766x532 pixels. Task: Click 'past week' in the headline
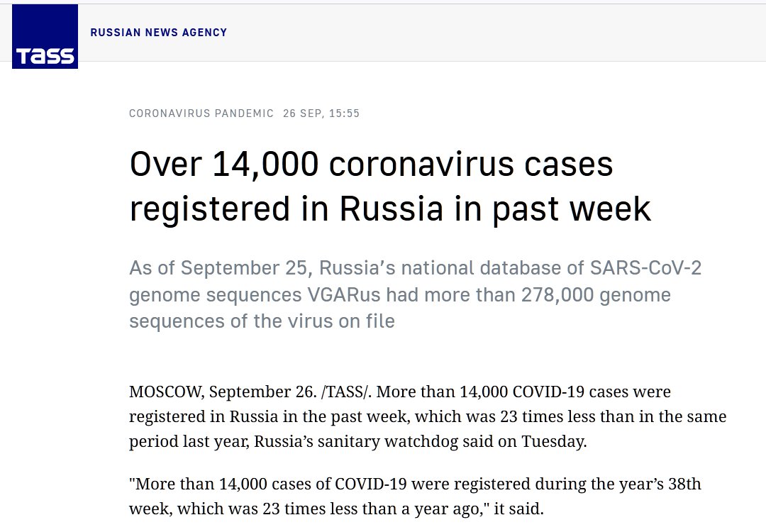[574, 209]
